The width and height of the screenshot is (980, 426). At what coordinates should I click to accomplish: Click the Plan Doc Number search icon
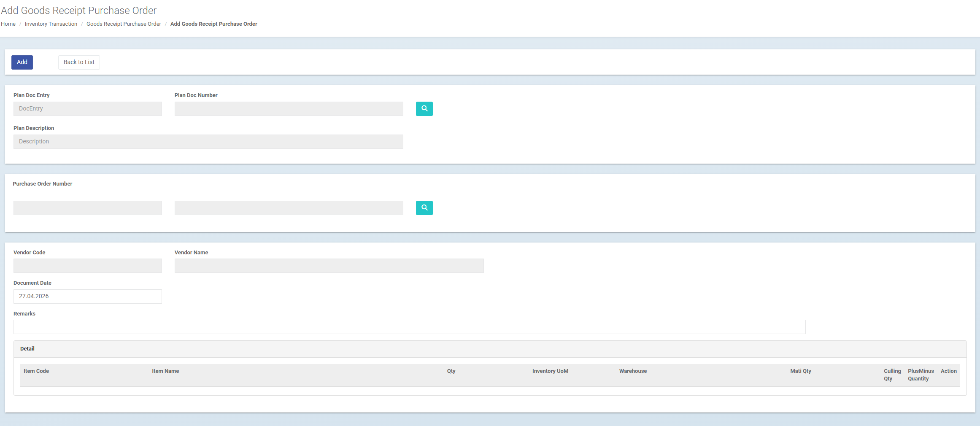(x=424, y=109)
